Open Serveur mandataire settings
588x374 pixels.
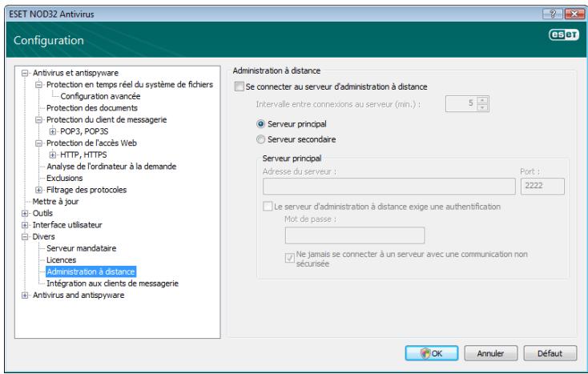tap(82, 248)
